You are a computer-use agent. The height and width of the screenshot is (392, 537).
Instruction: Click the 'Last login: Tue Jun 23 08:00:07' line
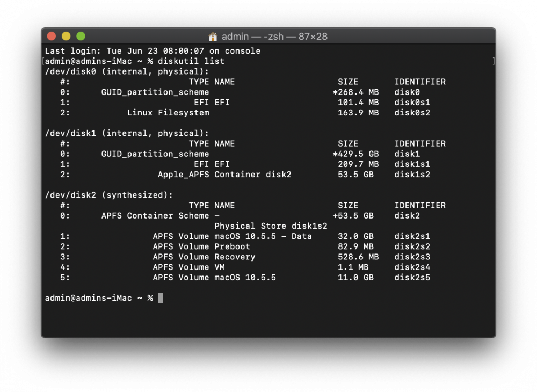[x=153, y=51]
